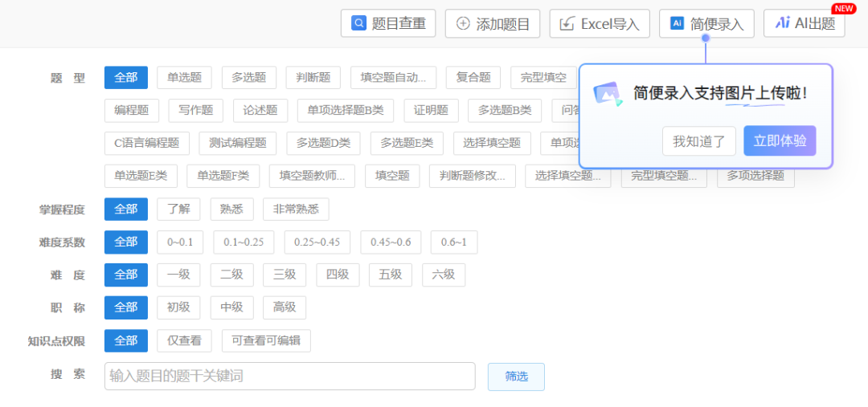The image size is (868, 407).
Task: Click the 题目查重 search icon button
Action: click(x=359, y=23)
